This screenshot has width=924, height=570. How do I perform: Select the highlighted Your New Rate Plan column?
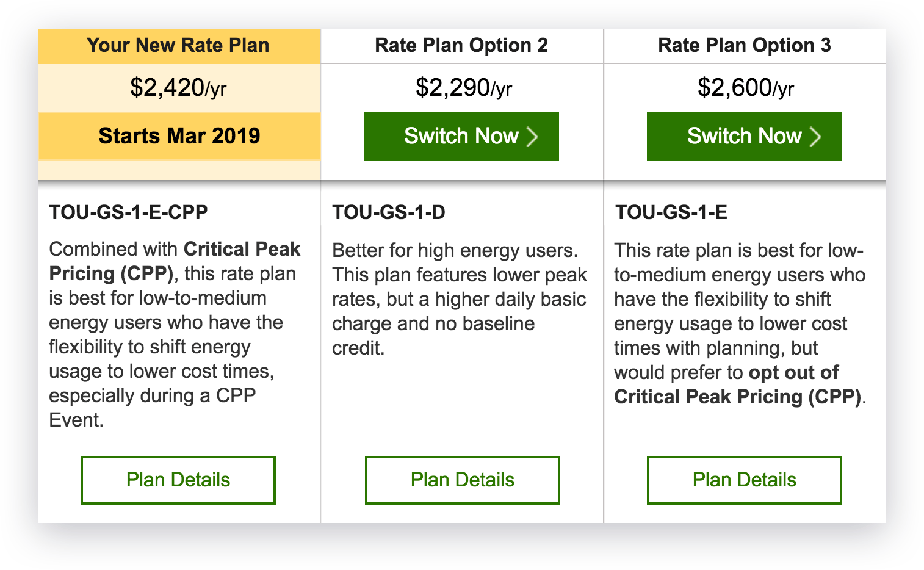178,104
